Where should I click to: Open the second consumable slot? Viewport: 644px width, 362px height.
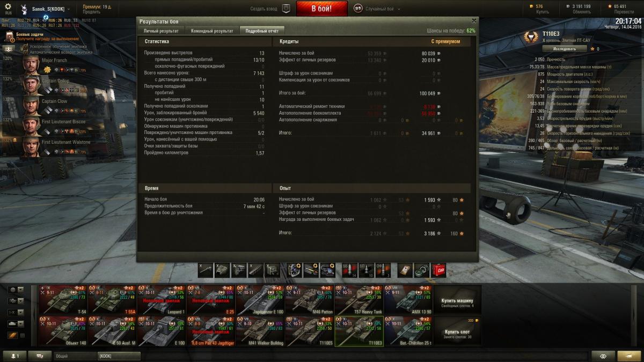pos(422,270)
